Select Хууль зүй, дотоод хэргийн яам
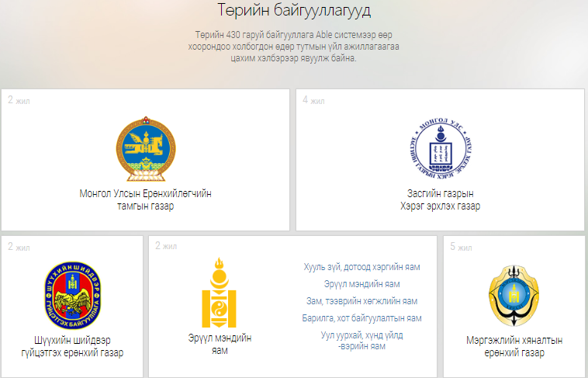The image size is (588, 378). (x=361, y=267)
